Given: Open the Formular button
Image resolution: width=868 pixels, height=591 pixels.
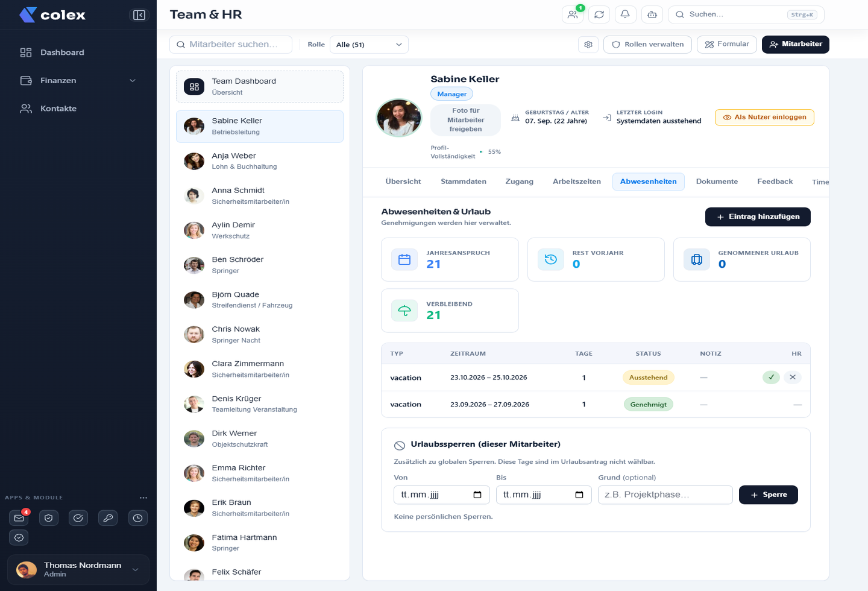Looking at the screenshot, I should coord(727,45).
